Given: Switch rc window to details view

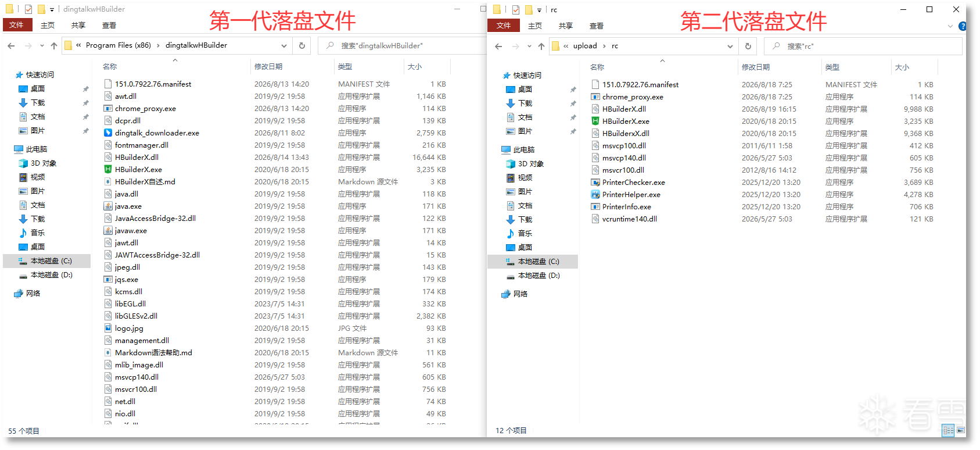Looking at the screenshot, I should (949, 430).
